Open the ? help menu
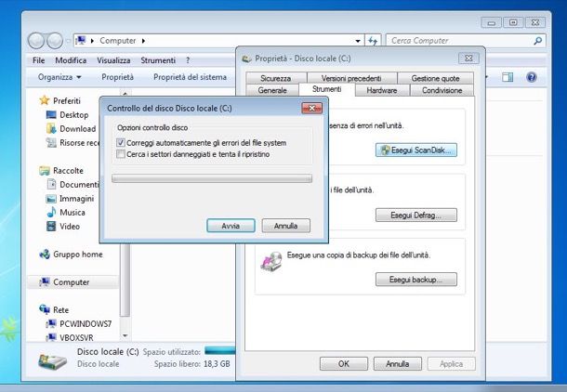Screen dimensions: 567x392 188,60
